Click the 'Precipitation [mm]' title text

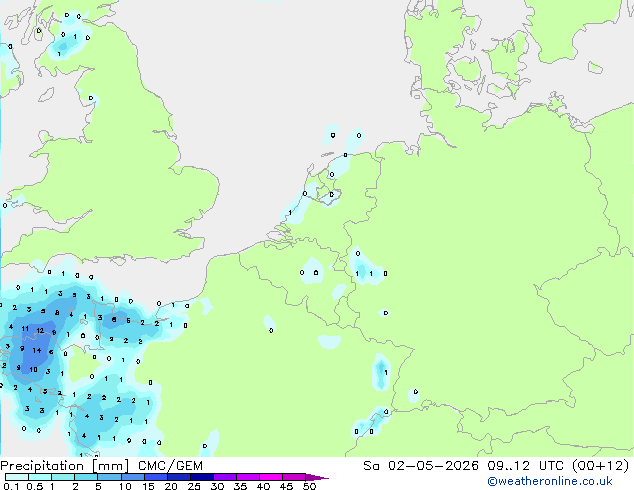[64, 466]
